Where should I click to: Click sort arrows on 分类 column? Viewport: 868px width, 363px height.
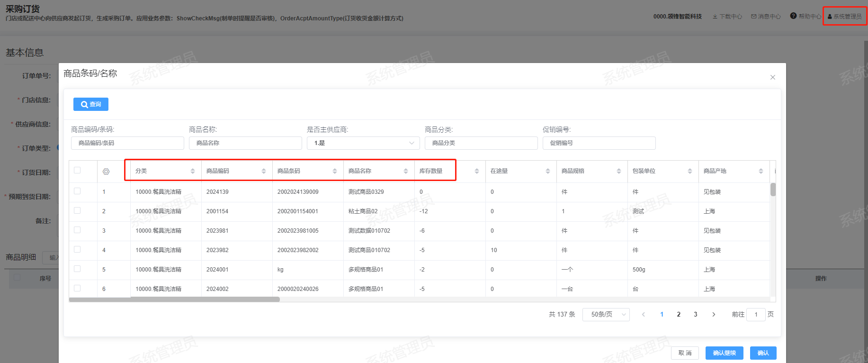point(193,171)
